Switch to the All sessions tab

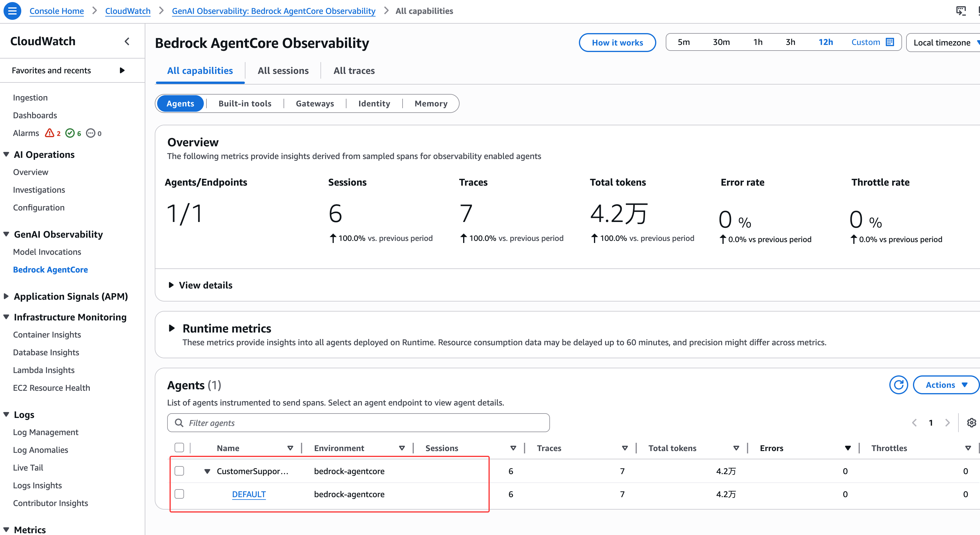(283, 71)
